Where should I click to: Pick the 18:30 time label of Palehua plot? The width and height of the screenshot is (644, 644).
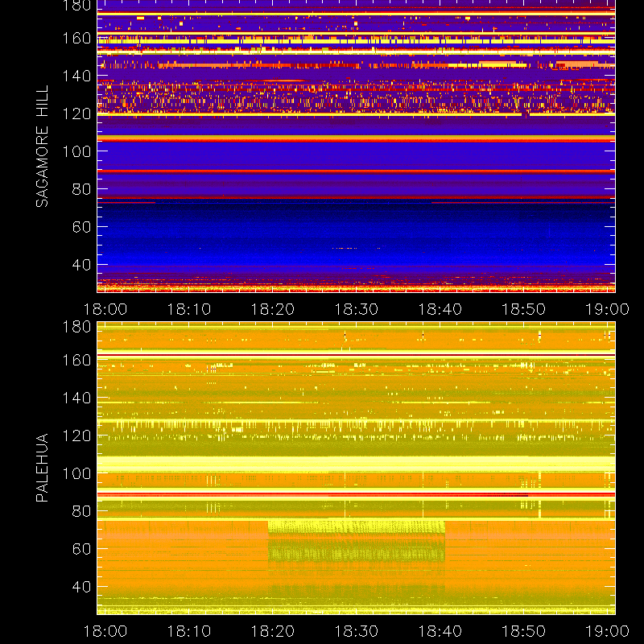tap(356, 631)
